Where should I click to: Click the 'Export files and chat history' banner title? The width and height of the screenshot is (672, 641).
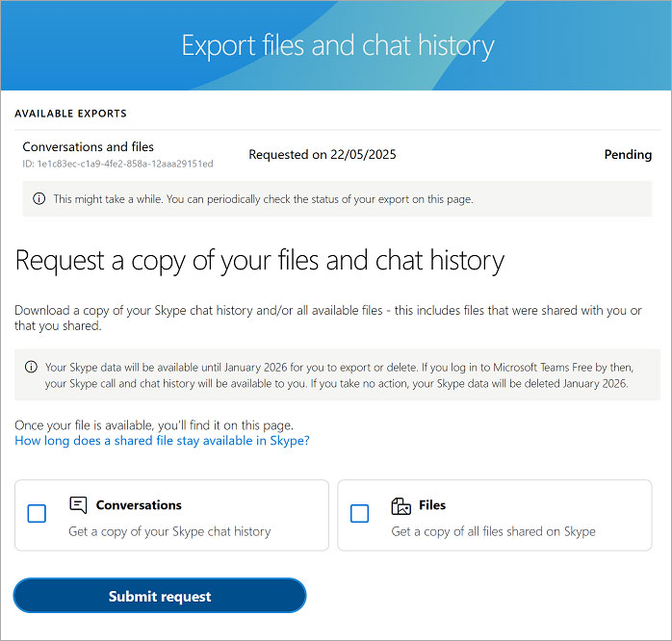(x=337, y=45)
